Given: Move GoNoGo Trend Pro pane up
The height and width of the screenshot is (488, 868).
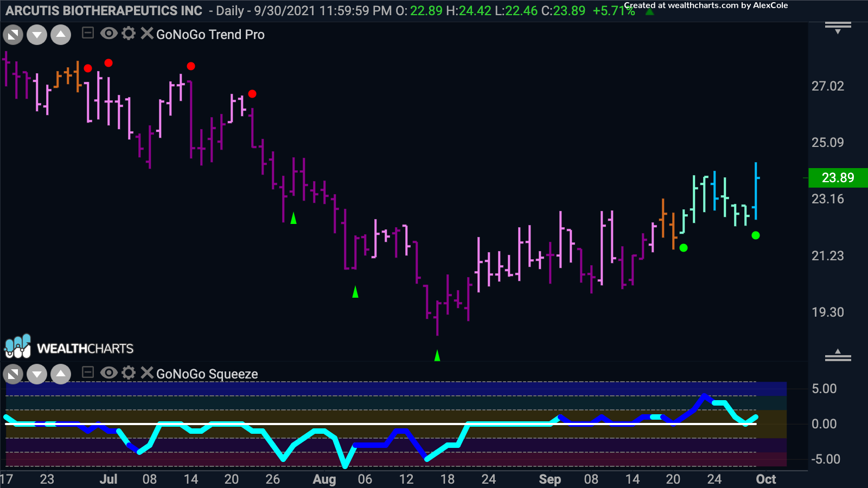Looking at the screenshot, I should pyautogui.click(x=61, y=35).
